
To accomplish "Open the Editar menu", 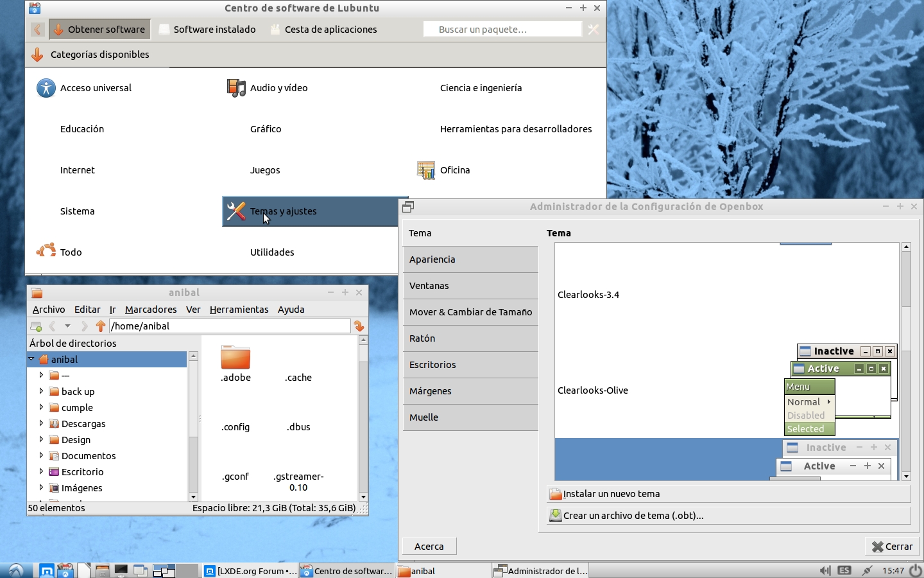I will 87,310.
